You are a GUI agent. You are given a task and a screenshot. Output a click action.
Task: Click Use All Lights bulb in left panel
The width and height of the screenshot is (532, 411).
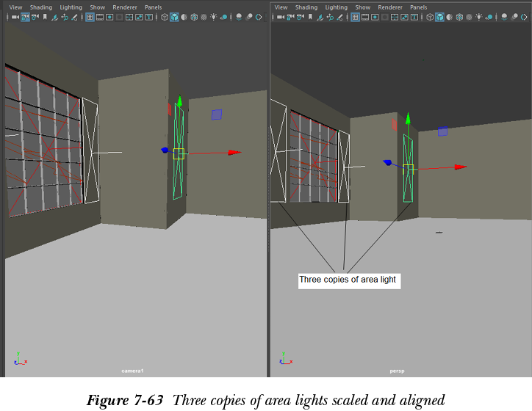pyautogui.click(x=213, y=17)
